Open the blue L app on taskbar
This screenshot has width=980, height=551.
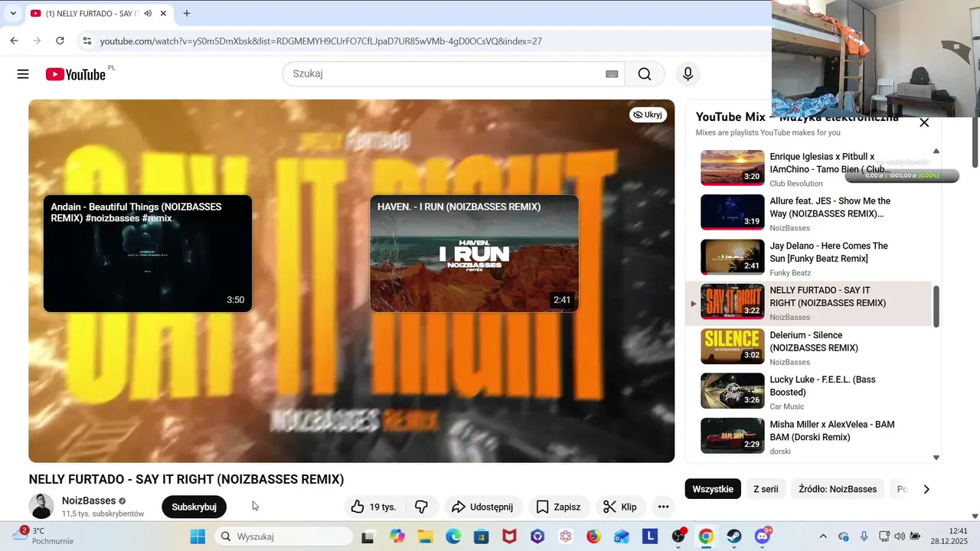[x=650, y=536]
